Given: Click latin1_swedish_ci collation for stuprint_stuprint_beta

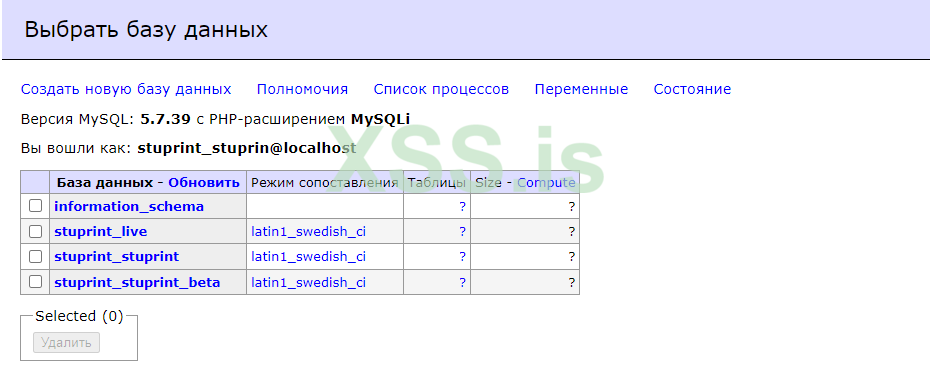Looking at the screenshot, I should (308, 282).
